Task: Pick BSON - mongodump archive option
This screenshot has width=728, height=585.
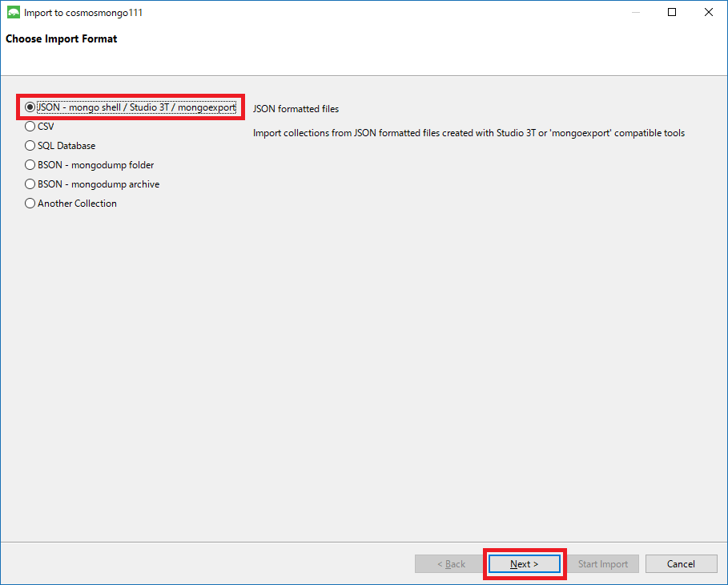Action: (92, 184)
